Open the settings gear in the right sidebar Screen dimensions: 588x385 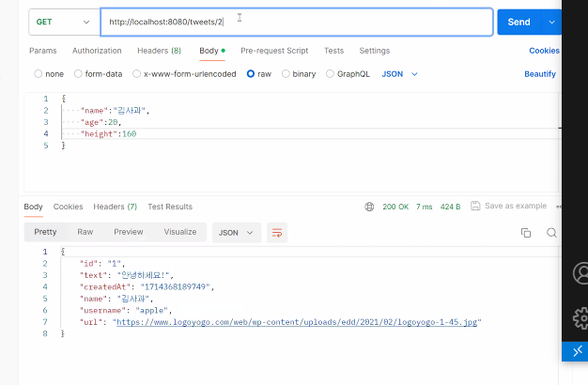pyautogui.click(x=580, y=318)
